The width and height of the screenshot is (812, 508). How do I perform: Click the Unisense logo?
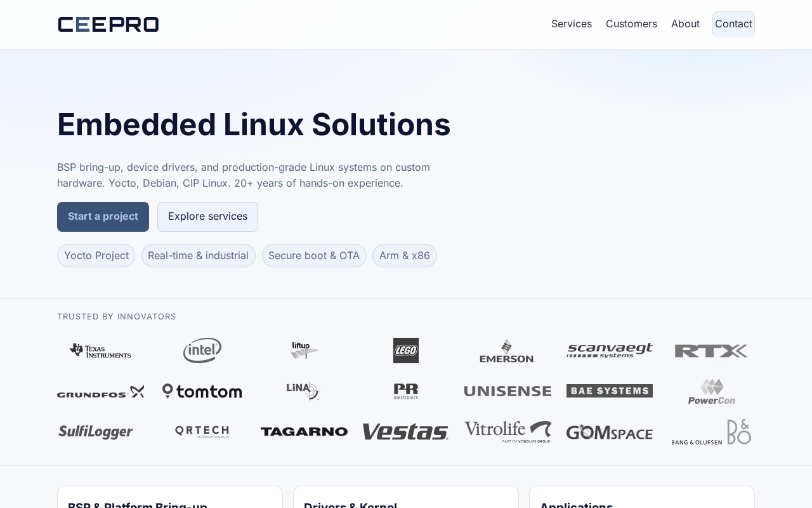point(507,391)
